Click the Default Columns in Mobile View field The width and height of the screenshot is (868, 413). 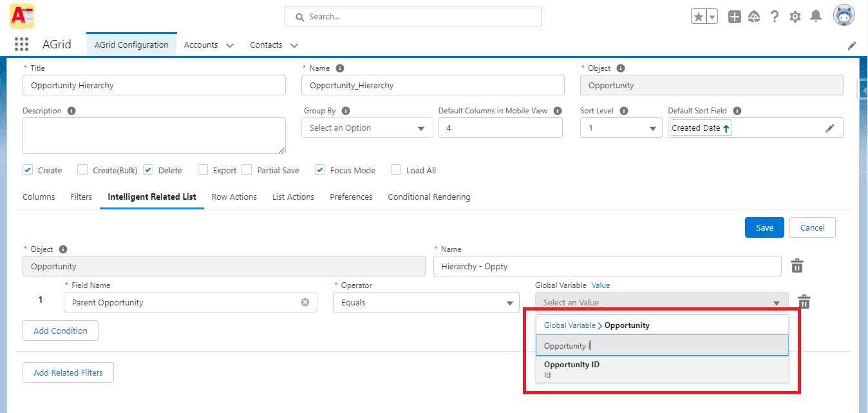500,128
